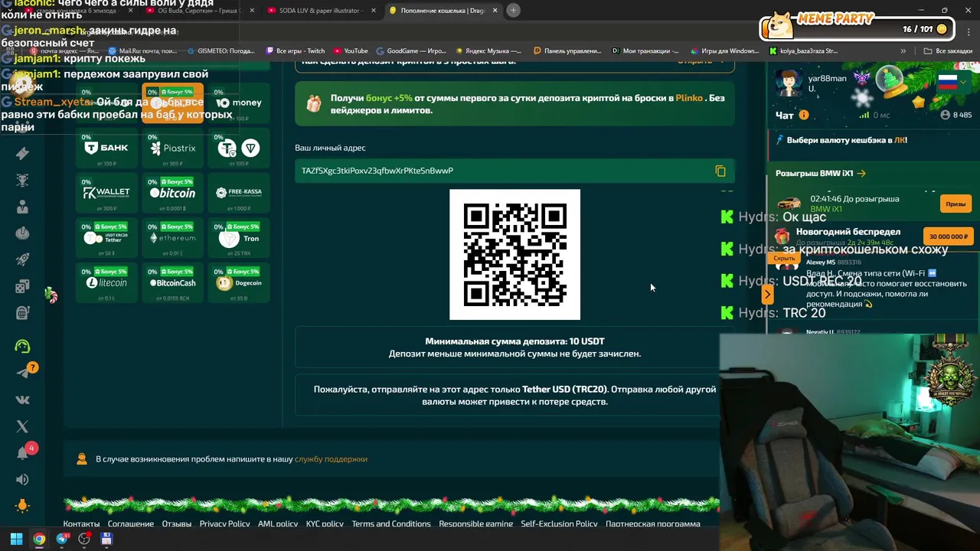The width and height of the screenshot is (980, 551).
Task: Open the Telegram icon in sidebar
Action: [x=22, y=373]
